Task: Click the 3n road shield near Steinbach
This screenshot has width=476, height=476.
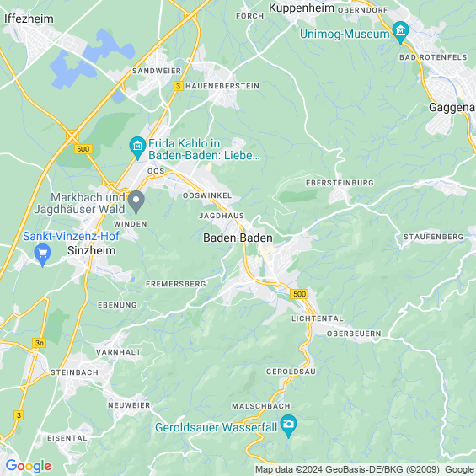Action: [x=39, y=343]
